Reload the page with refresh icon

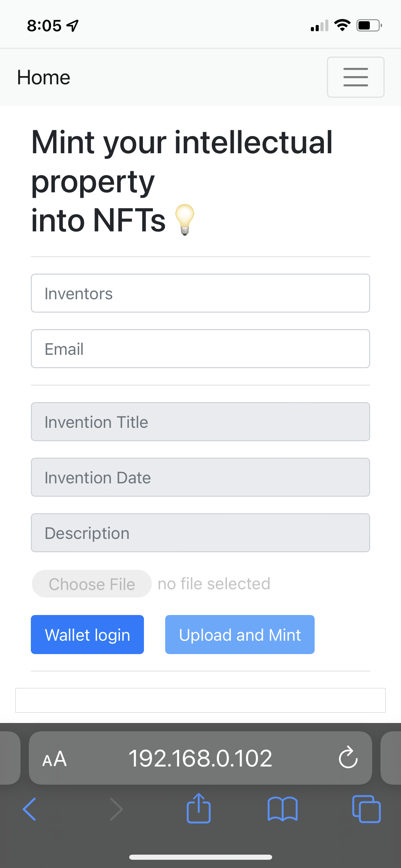tap(348, 758)
